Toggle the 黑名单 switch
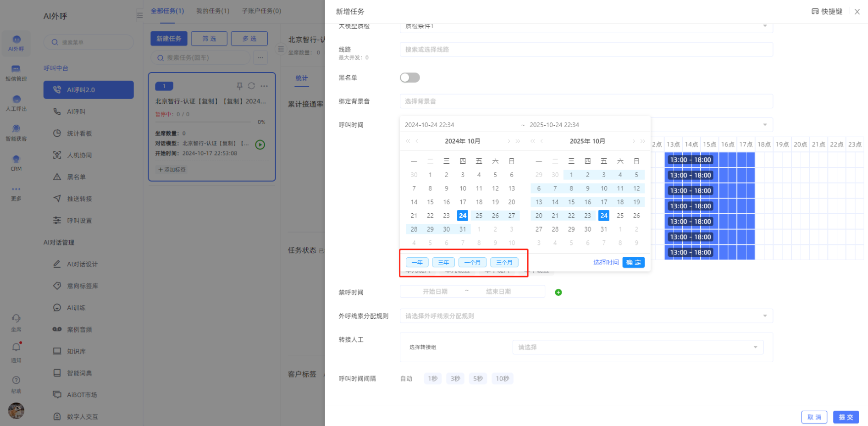This screenshot has height=426, width=868. pos(410,78)
